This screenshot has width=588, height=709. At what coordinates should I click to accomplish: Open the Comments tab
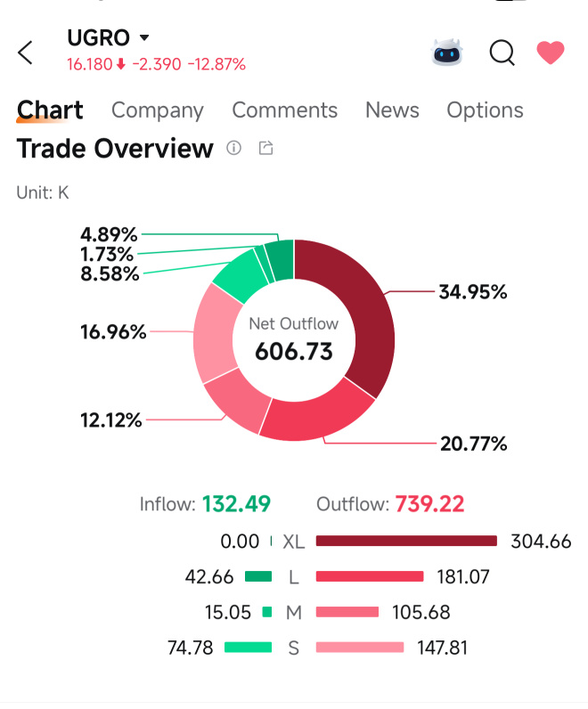284,110
